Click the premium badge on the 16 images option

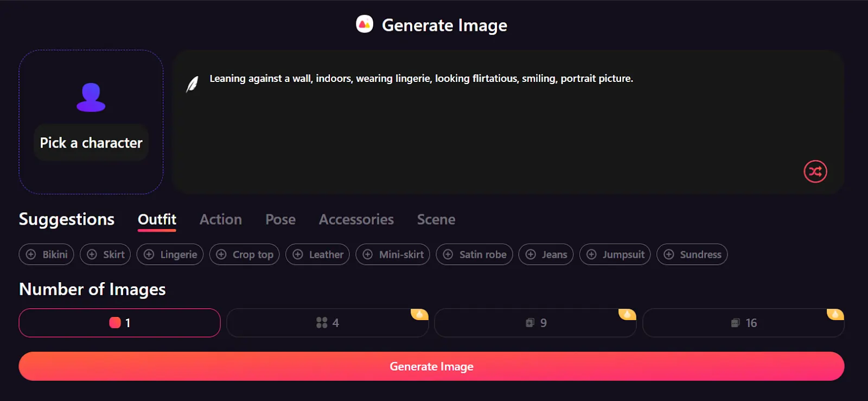[835, 314]
